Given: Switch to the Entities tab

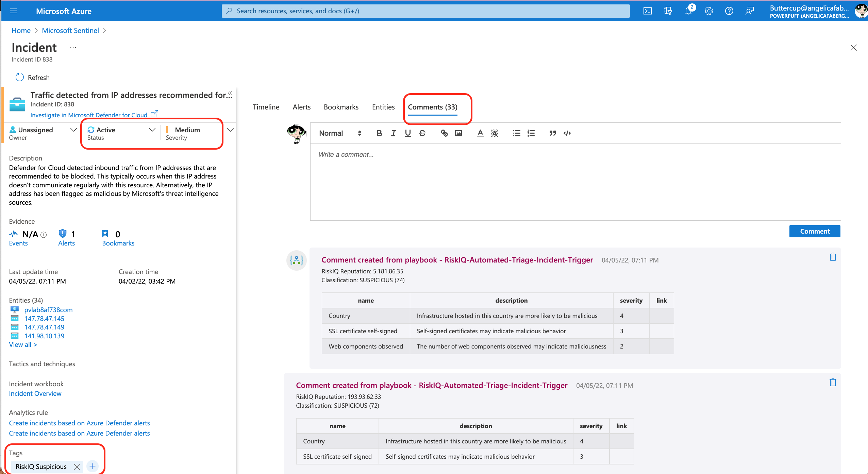Looking at the screenshot, I should coord(383,107).
